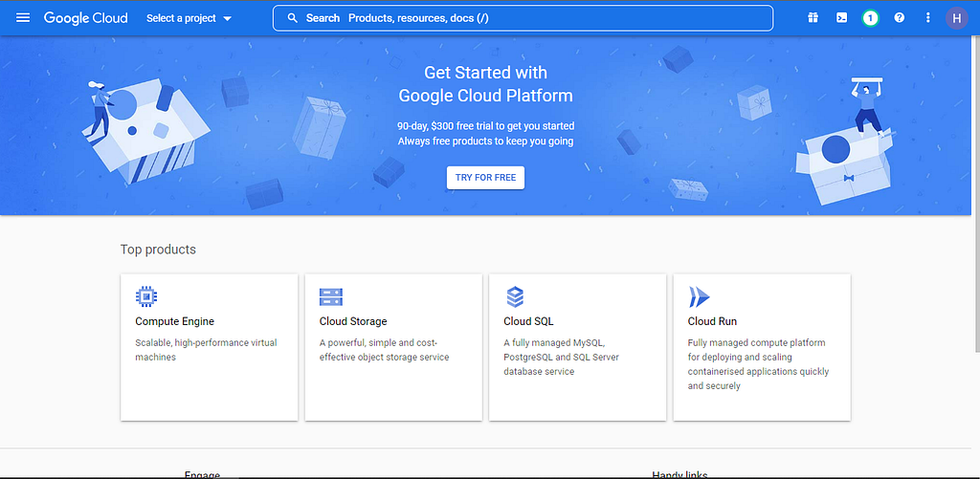Click the Compute Engine chip icon
This screenshot has width=980, height=479.
pyautogui.click(x=146, y=296)
